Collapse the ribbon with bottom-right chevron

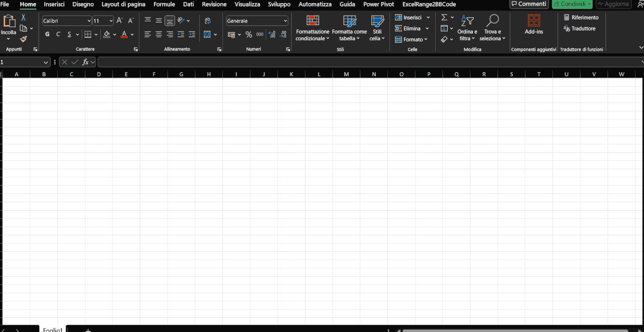coord(641,47)
